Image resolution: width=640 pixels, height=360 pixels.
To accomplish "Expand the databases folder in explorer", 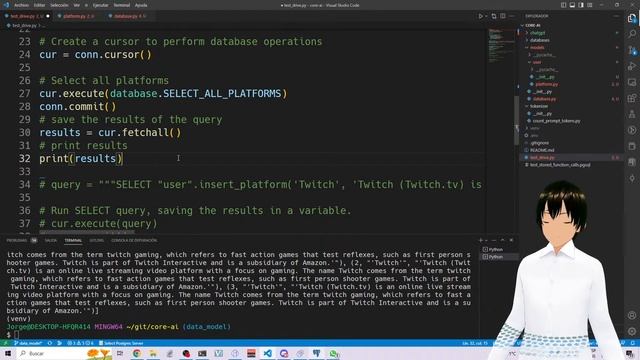I will (539, 40).
